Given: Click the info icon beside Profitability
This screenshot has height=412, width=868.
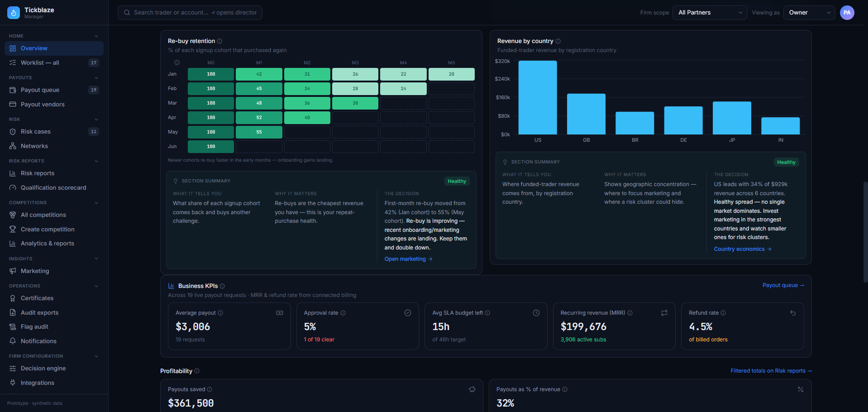Looking at the screenshot, I should point(197,371).
